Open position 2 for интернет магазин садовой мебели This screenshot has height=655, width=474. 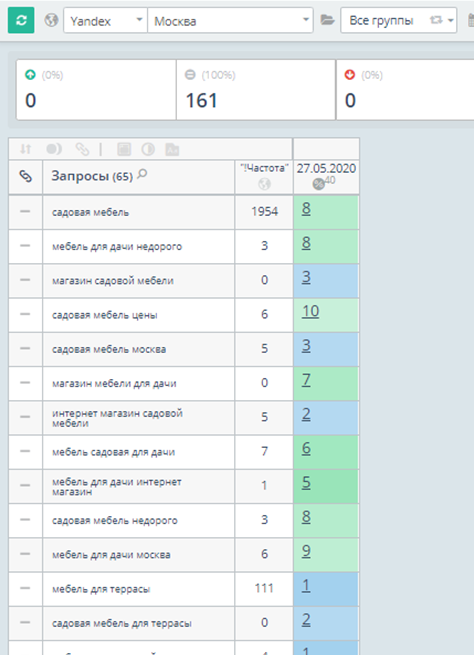click(306, 414)
